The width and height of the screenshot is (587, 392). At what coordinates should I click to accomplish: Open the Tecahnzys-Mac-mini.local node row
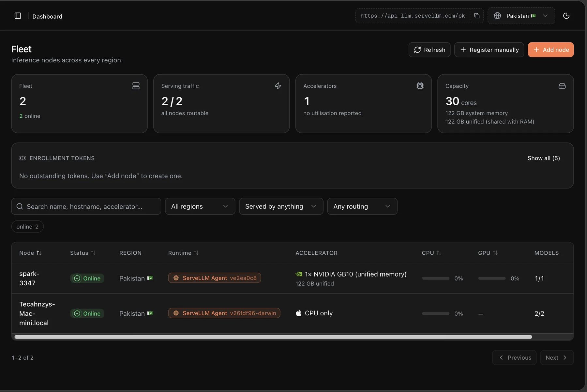pos(293,313)
